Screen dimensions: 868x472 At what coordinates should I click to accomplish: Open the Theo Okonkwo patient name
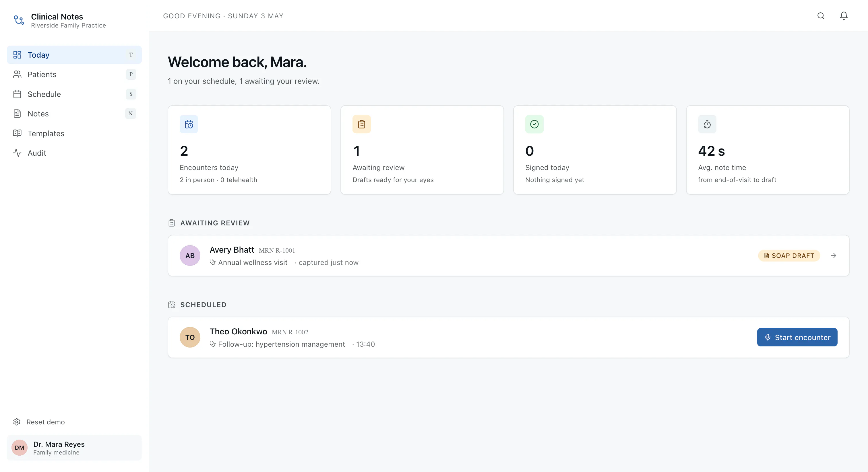click(238, 331)
